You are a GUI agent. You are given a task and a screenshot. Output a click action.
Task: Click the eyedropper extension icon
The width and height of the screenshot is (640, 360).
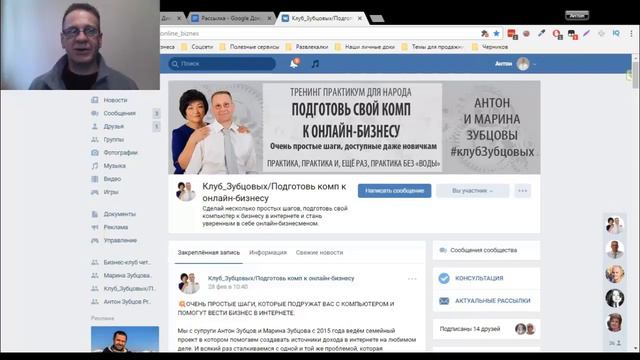tap(541, 33)
